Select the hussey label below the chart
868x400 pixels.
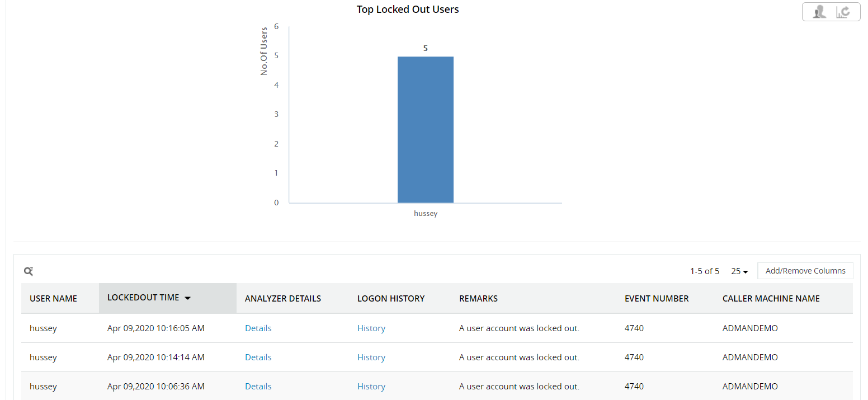(425, 213)
